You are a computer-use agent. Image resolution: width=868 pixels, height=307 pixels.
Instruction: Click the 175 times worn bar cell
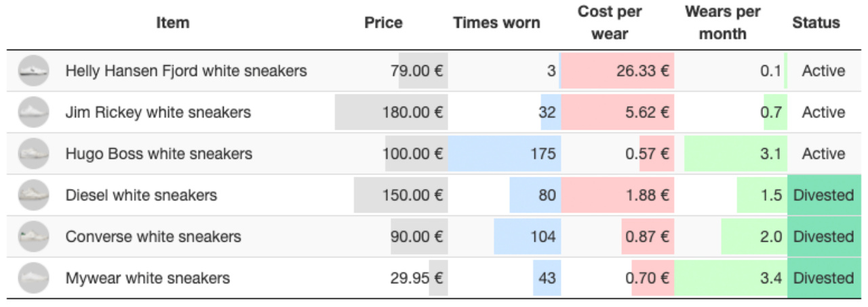click(x=505, y=153)
